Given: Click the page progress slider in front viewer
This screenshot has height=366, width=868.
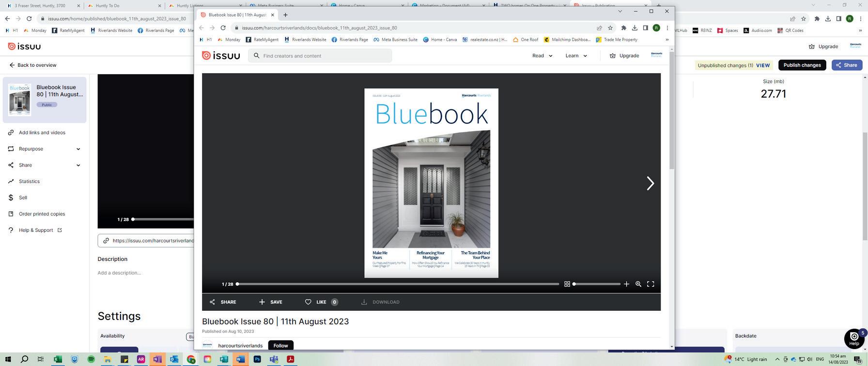Looking at the screenshot, I should pyautogui.click(x=398, y=284).
